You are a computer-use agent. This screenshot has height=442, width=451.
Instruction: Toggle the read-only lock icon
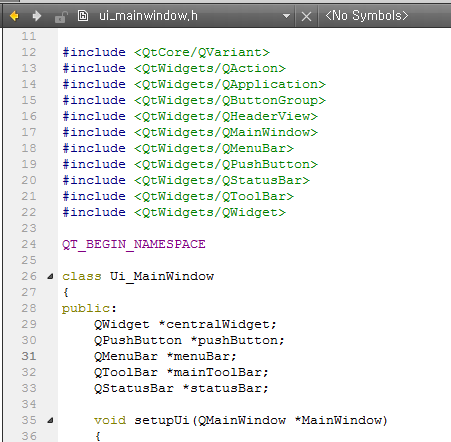[x=61, y=16]
